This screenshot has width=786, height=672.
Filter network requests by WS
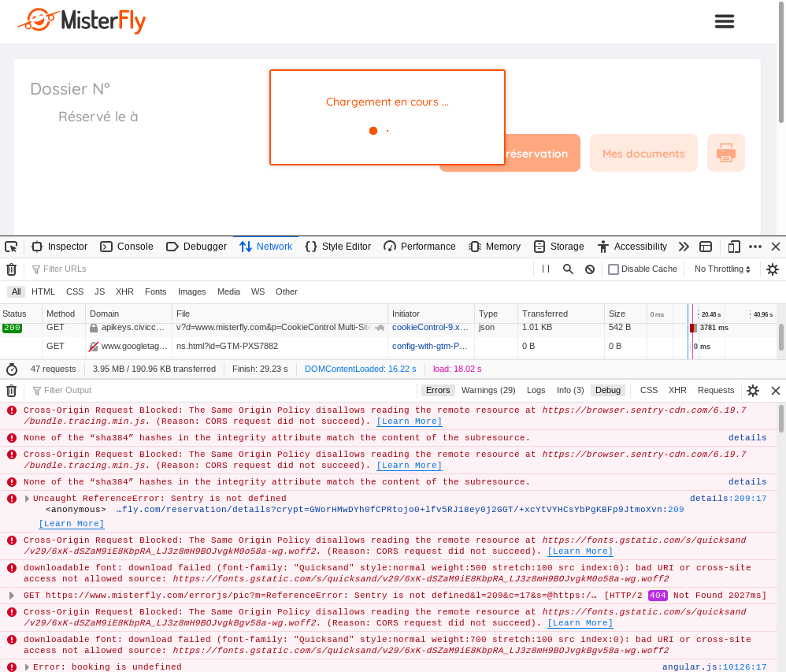tap(258, 291)
